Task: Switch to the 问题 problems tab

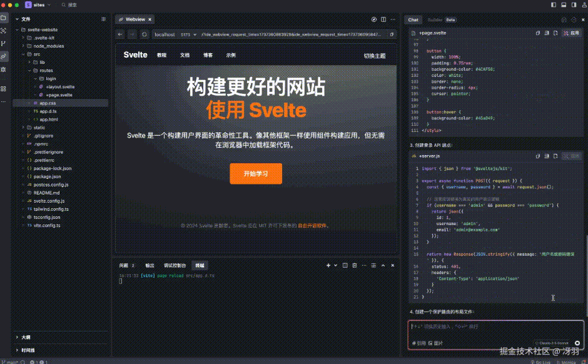Action: pyautogui.click(x=124, y=265)
